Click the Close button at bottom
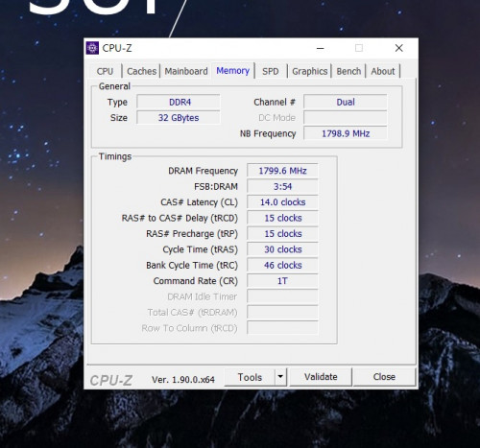The height and width of the screenshot is (448, 480). coord(384,377)
